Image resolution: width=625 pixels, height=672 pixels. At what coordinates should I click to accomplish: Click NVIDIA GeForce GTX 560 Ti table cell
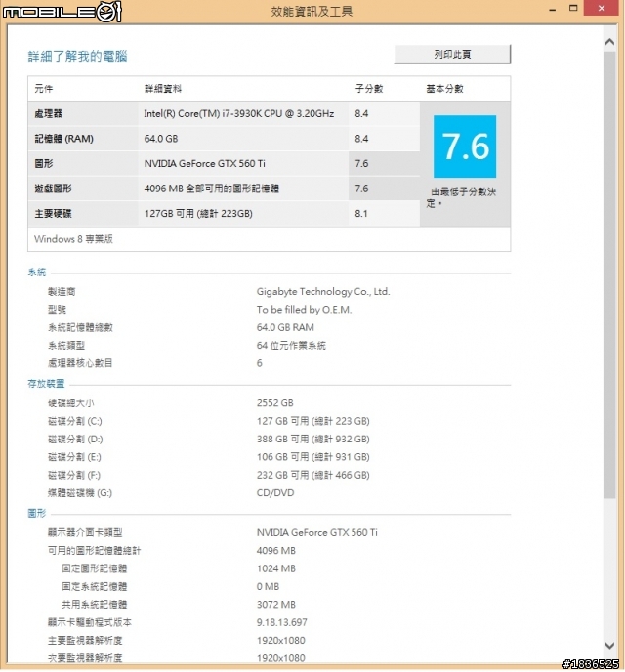pyautogui.click(x=243, y=163)
